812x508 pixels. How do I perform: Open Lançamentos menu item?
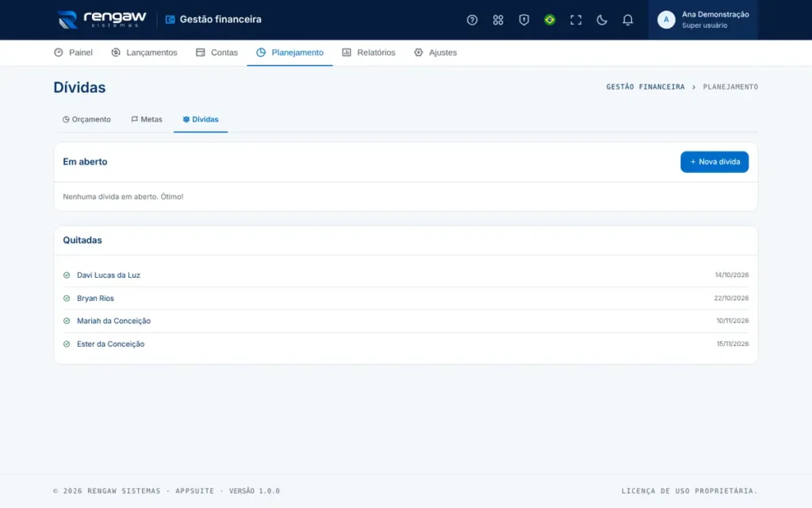pos(144,52)
